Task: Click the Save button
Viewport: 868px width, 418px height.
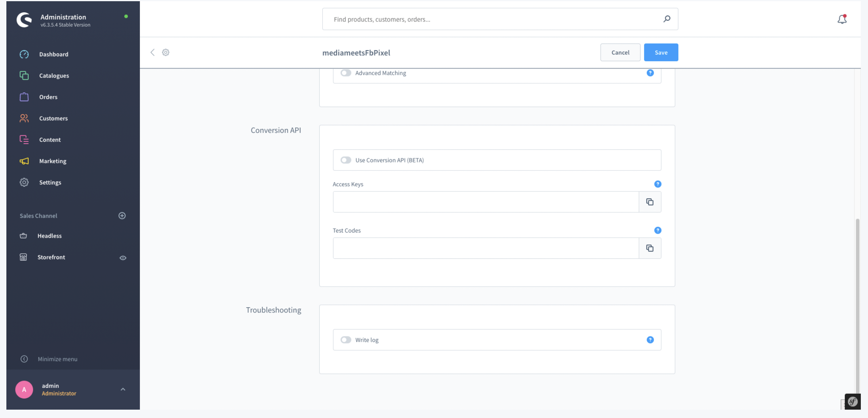Action: (x=661, y=52)
